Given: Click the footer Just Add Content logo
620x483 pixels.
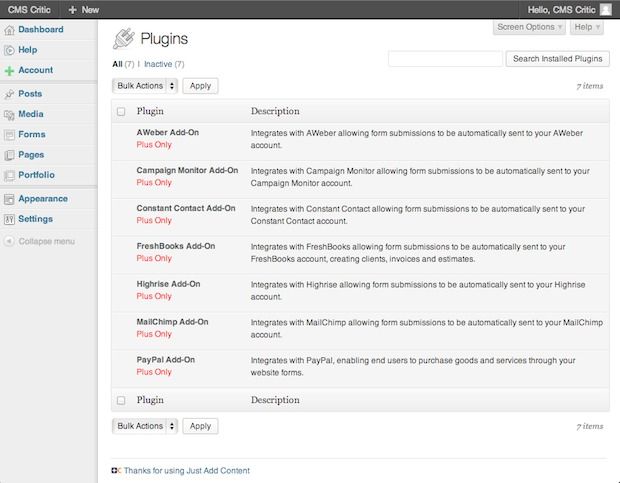Looking at the screenshot, I should pos(116,470).
